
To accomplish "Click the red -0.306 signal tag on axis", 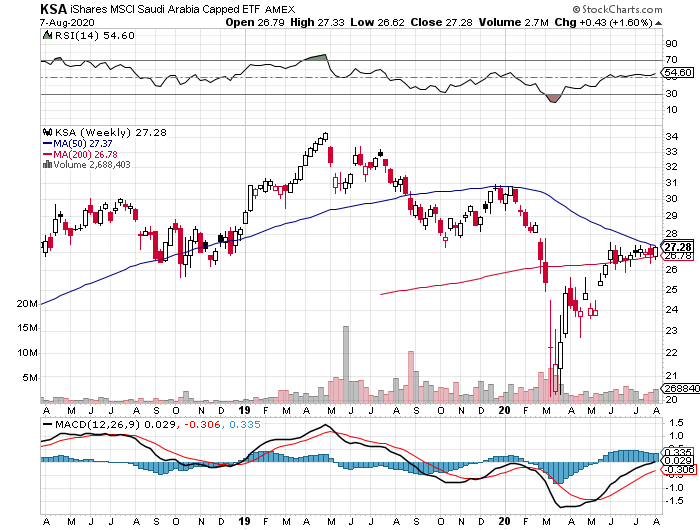I will (678, 469).
